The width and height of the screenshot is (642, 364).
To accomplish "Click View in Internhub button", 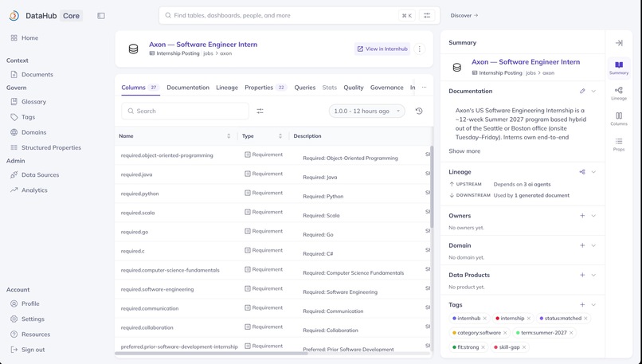I will [x=382, y=49].
